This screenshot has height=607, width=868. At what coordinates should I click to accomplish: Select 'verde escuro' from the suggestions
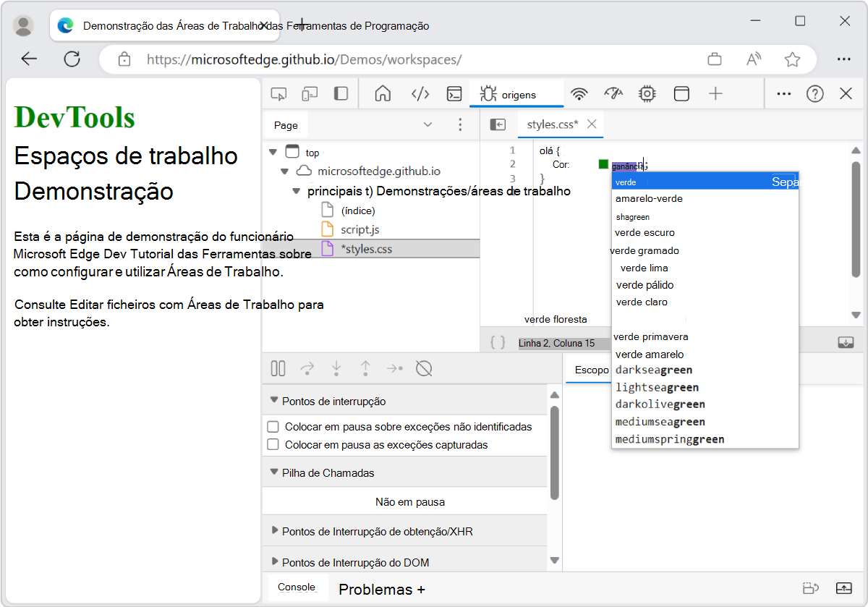coord(644,233)
